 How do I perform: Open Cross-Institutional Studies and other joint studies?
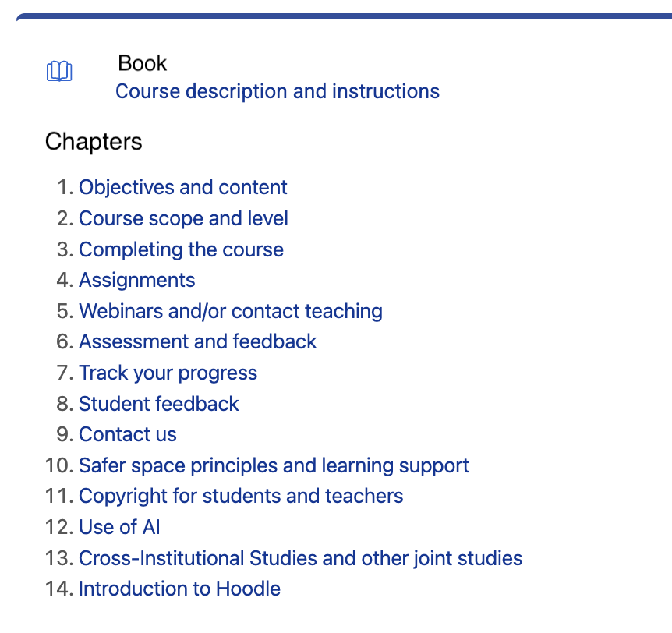coord(300,558)
